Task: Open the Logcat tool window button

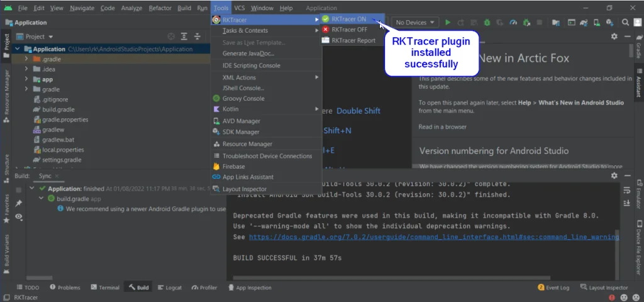Action: coord(170,288)
